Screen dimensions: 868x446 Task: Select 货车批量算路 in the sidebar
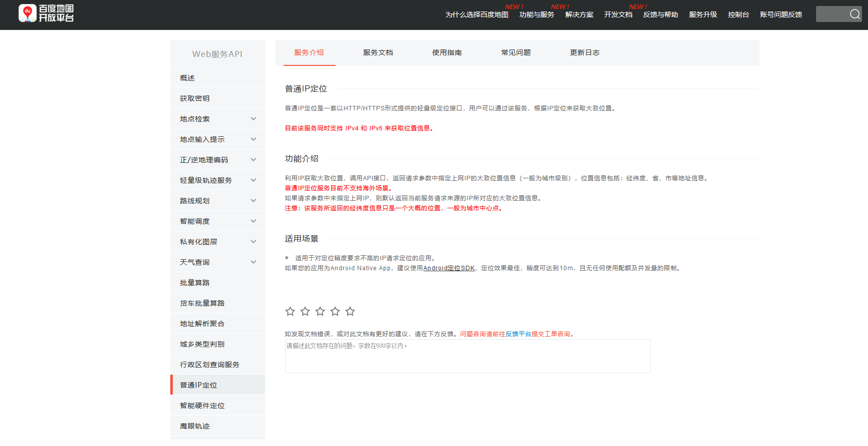218,303
